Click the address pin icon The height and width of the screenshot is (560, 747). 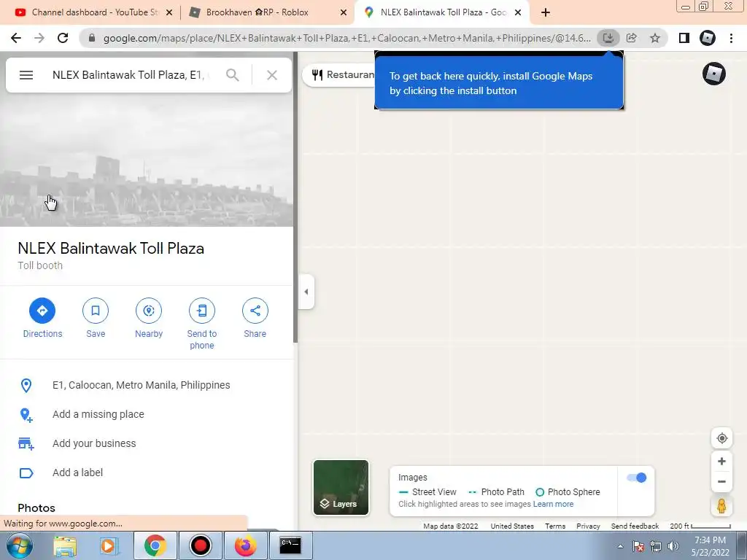pyautogui.click(x=26, y=385)
